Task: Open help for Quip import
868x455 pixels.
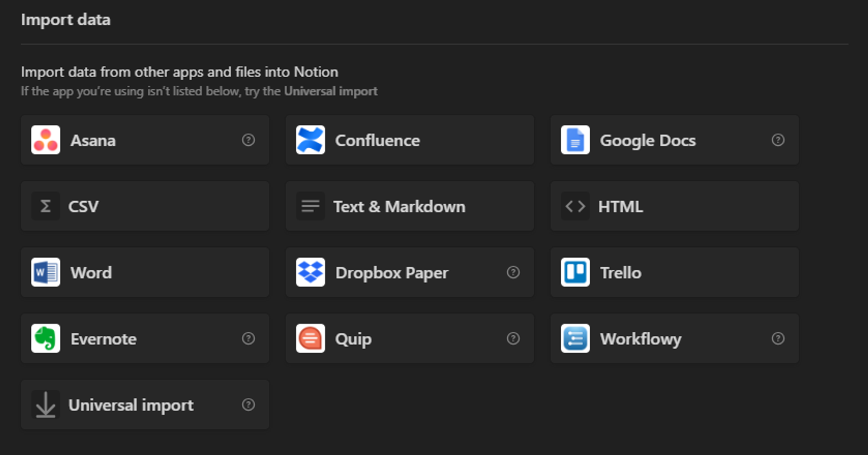Action: click(x=513, y=338)
